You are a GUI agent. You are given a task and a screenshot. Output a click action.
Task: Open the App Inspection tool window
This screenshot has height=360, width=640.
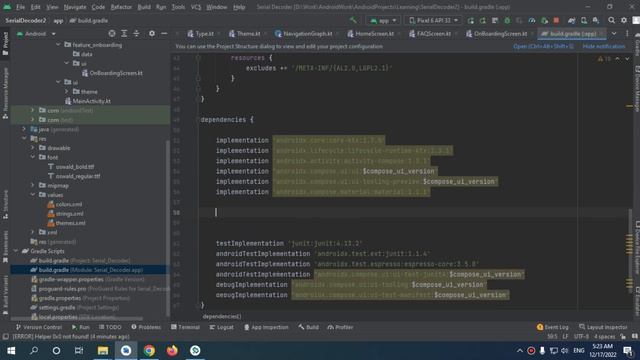[x=266, y=327]
